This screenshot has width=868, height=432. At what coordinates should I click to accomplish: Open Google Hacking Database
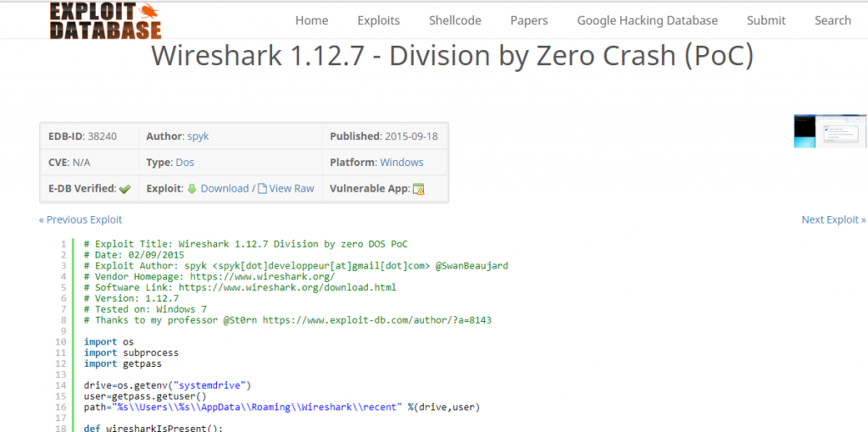[x=647, y=20]
